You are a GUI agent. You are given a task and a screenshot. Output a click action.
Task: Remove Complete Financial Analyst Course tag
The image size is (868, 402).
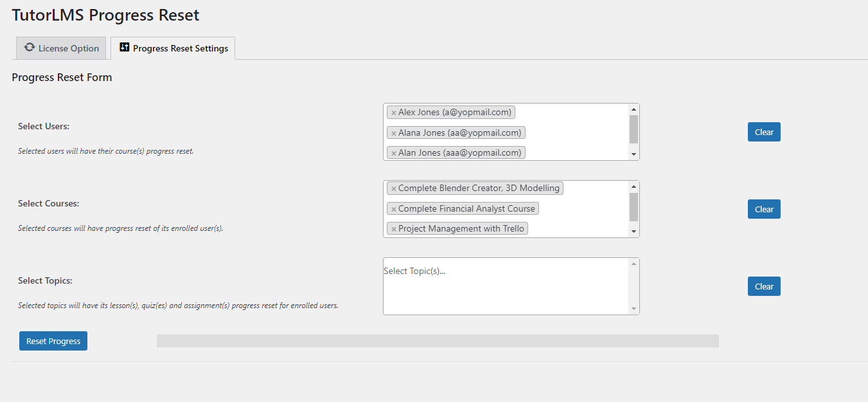394,209
